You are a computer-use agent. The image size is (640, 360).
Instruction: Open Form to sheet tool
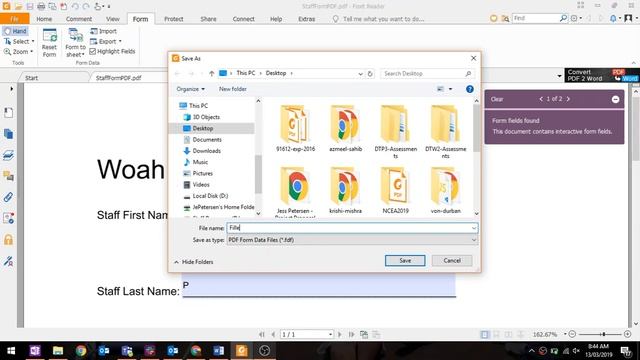(x=76, y=42)
